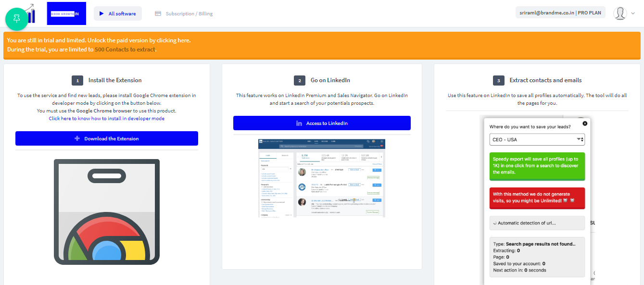The image size is (644, 285).
Task: Click 'Next action in: 0 seconds' text
Action: point(520,270)
